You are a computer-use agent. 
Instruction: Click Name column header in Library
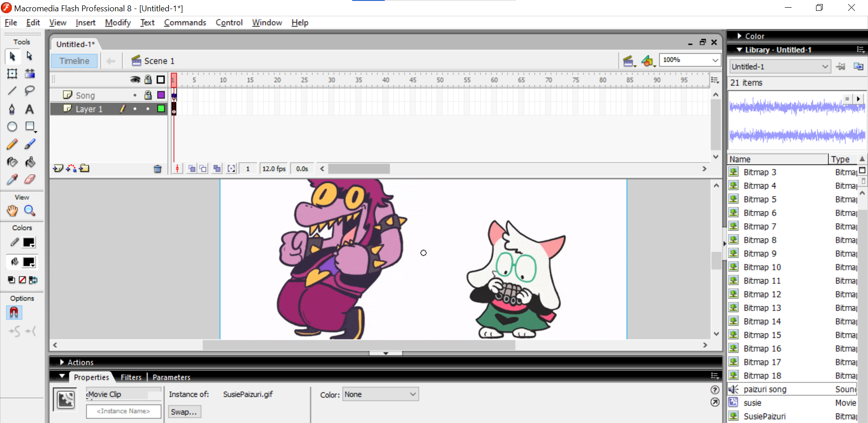(778, 159)
